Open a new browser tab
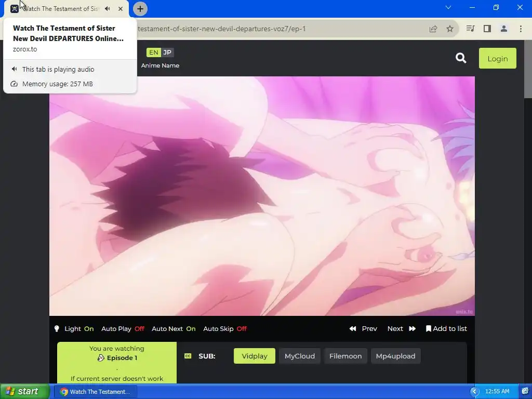This screenshot has height=399, width=532. tap(140, 9)
